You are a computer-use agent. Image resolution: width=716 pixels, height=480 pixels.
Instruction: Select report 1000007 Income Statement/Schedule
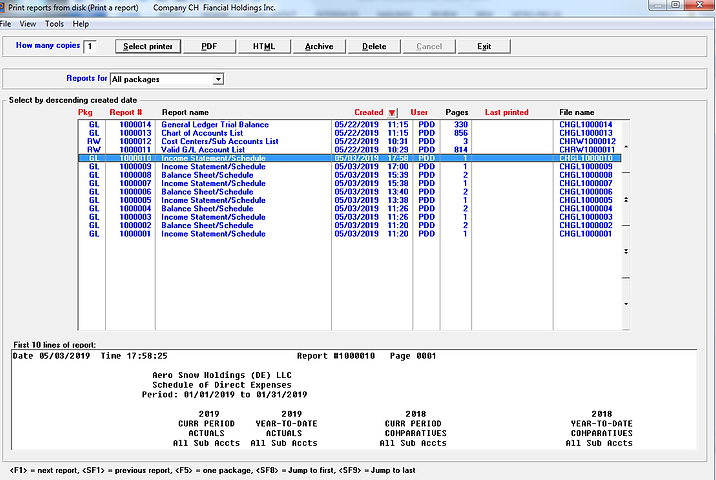[349, 183]
